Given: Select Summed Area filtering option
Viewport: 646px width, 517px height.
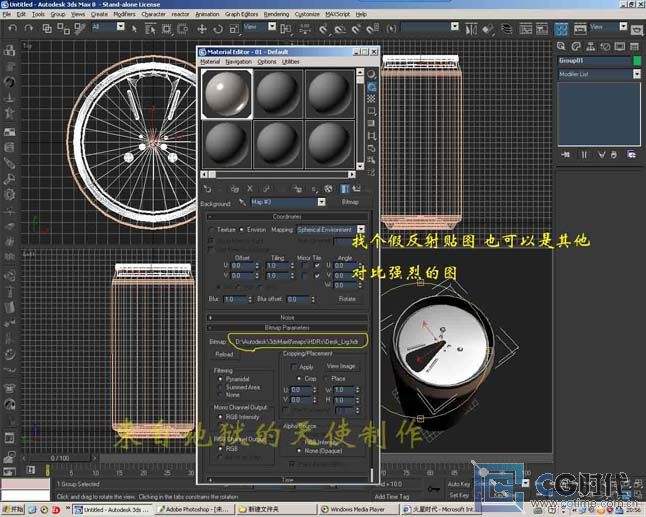Looking at the screenshot, I should point(220,387).
